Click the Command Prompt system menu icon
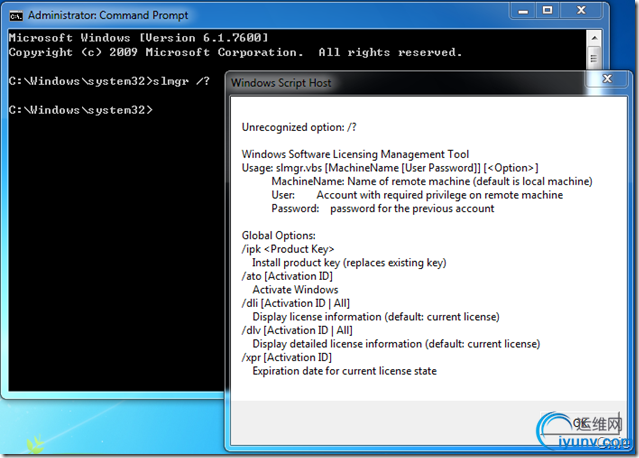Image resolution: width=639 pixels, height=458 pixels. 15,16
